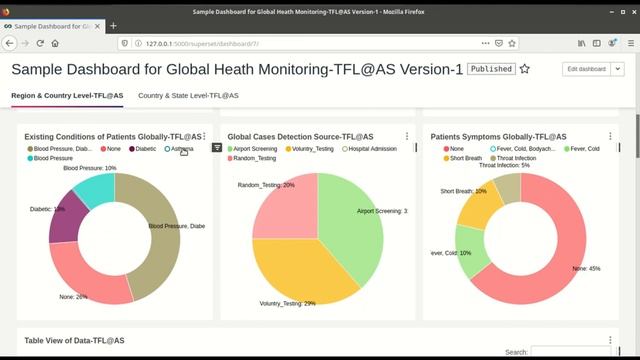Favorite the dashboard with the star icon
Screen dimensions: 640x360
pyautogui.click(x=525, y=69)
